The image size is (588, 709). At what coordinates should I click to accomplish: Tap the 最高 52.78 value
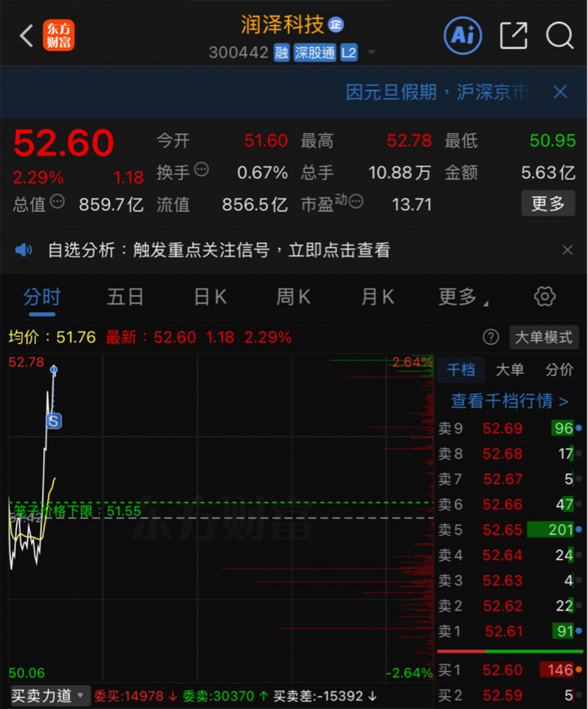pyautogui.click(x=409, y=141)
